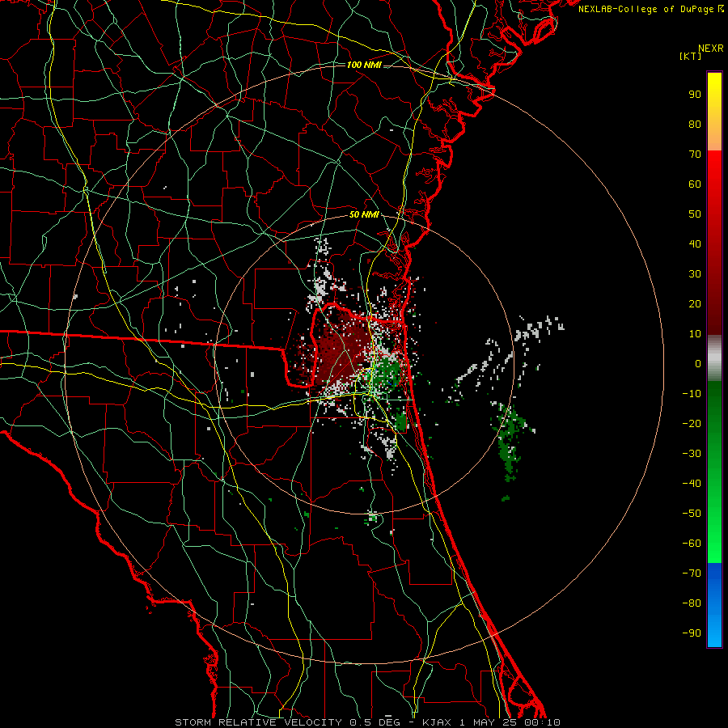Click the [KT] units label
The height and width of the screenshot is (728, 728).
pyautogui.click(x=691, y=56)
